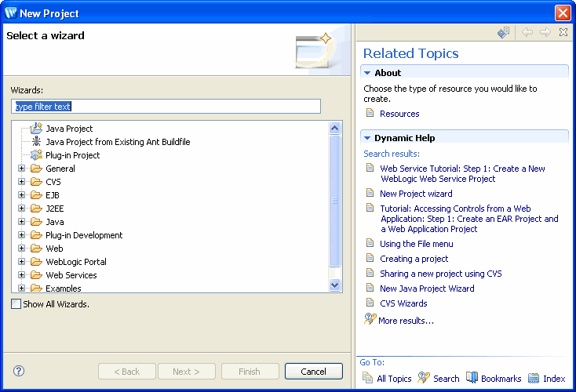Expand the J2EE tree node
Viewport: 576px width, 392px height.
[x=22, y=209]
